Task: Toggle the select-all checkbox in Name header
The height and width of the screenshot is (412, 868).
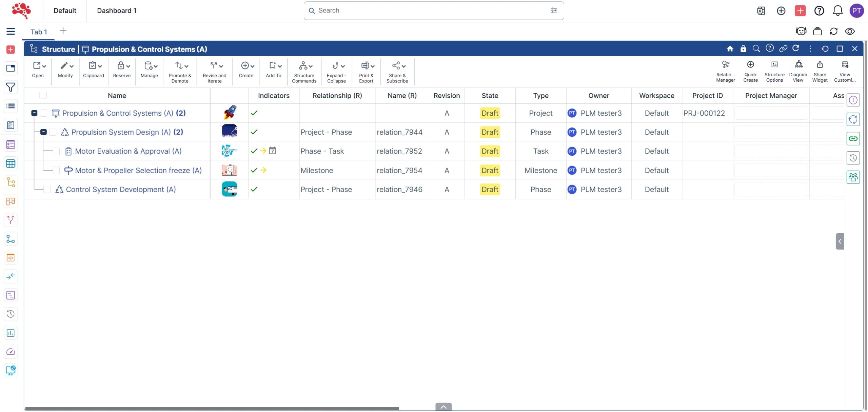Action: (x=43, y=96)
